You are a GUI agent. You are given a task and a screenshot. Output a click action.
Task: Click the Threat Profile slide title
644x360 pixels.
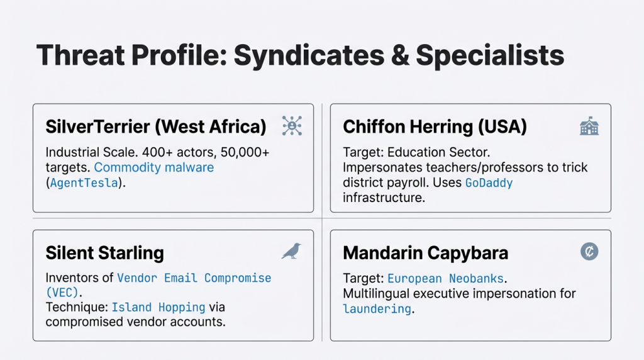pyautogui.click(x=300, y=56)
